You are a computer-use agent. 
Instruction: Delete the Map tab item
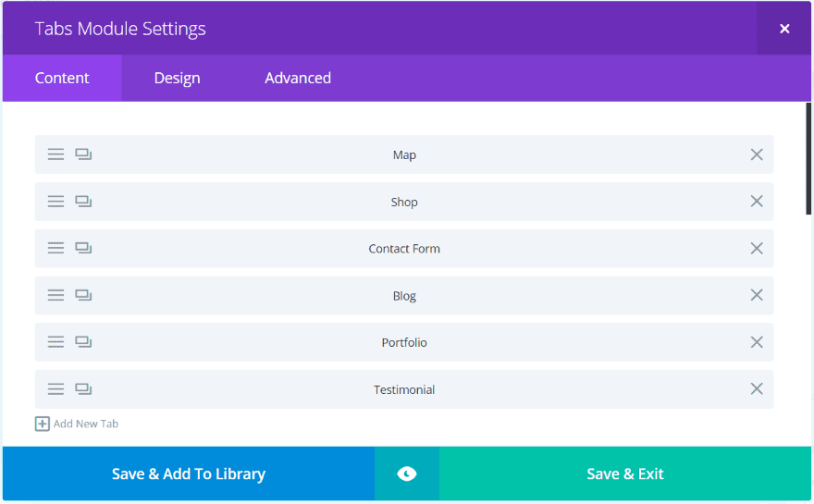tap(756, 154)
